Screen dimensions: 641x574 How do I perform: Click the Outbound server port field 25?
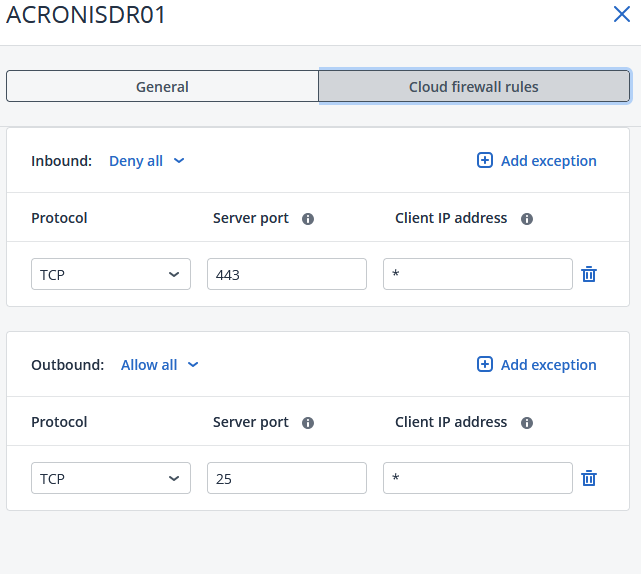pos(287,478)
